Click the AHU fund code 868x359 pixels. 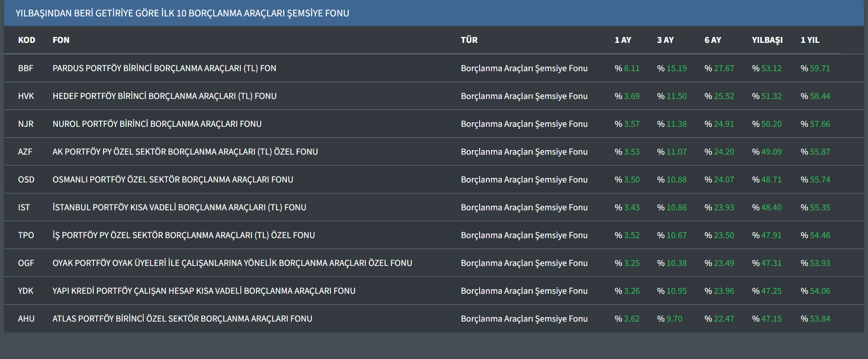click(x=26, y=319)
